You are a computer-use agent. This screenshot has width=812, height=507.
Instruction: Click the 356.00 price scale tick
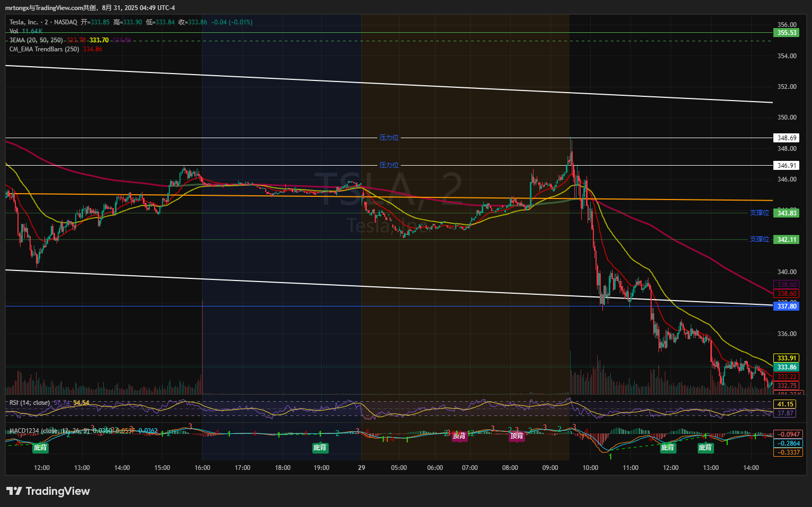click(787, 25)
